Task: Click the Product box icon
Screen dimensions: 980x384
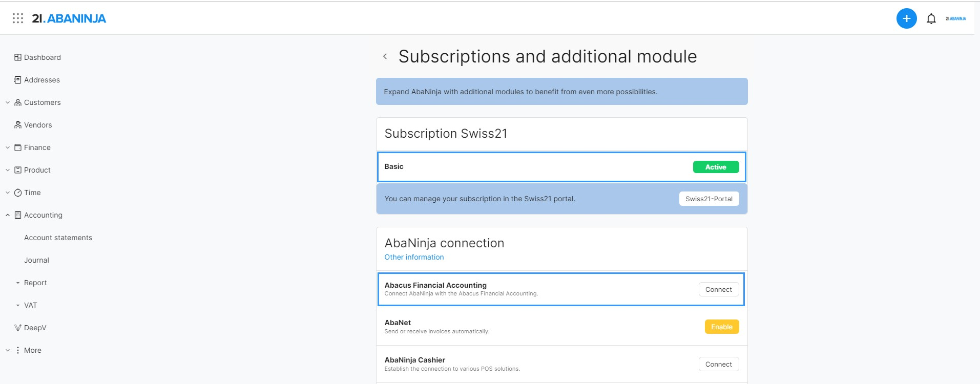Action: pyautogui.click(x=18, y=170)
